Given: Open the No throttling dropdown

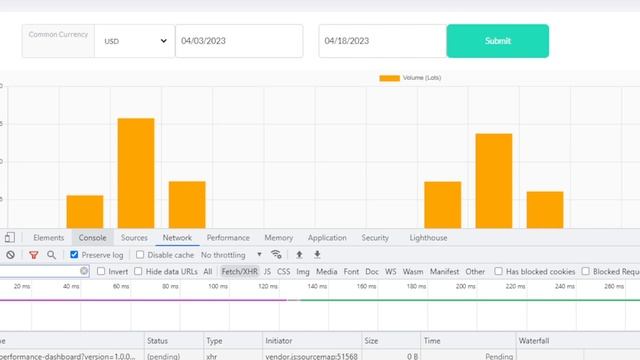Looking at the screenshot, I should tap(231, 255).
